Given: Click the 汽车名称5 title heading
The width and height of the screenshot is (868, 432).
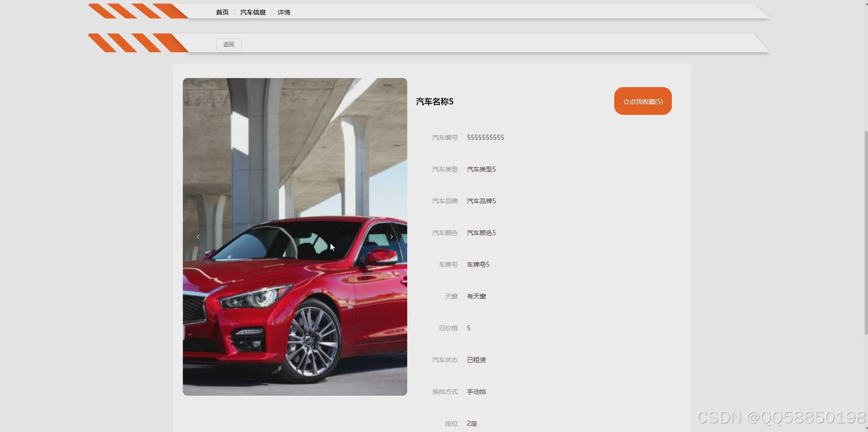Looking at the screenshot, I should point(434,102).
